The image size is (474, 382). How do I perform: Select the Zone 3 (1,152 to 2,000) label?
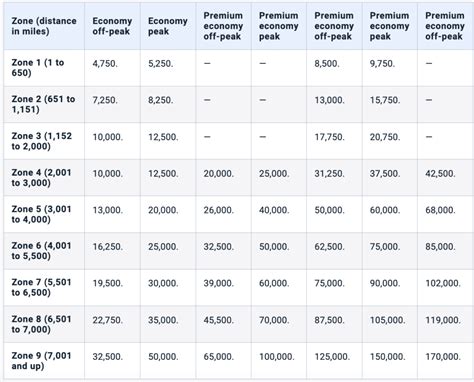tap(42, 141)
